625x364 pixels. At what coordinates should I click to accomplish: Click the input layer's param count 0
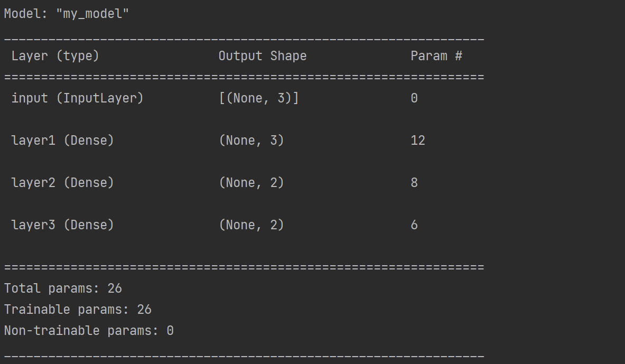[414, 98]
